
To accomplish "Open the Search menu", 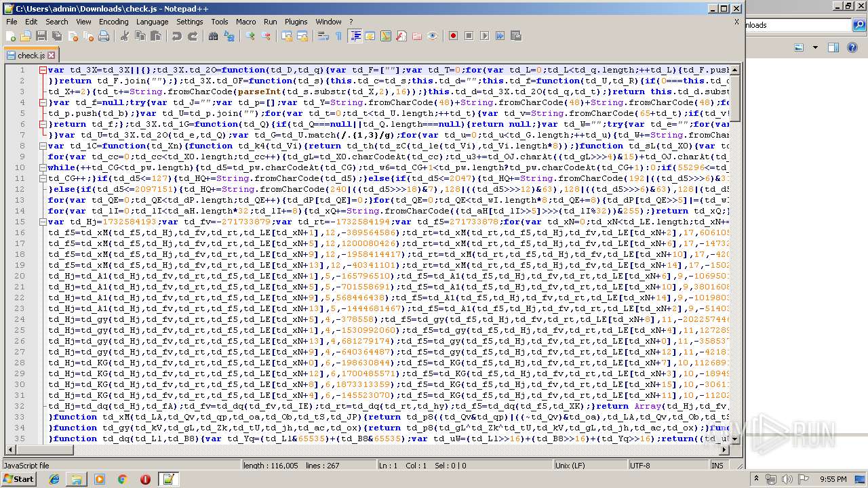I will (57, 22).
